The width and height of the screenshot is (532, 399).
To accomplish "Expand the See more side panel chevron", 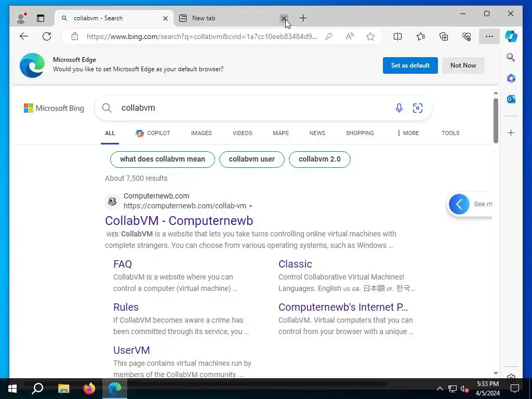I will 459,204.
